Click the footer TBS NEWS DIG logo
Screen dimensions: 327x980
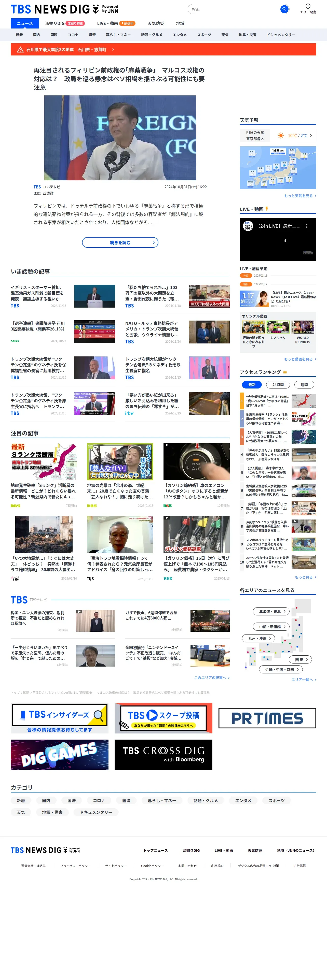[x=45, y=850]
